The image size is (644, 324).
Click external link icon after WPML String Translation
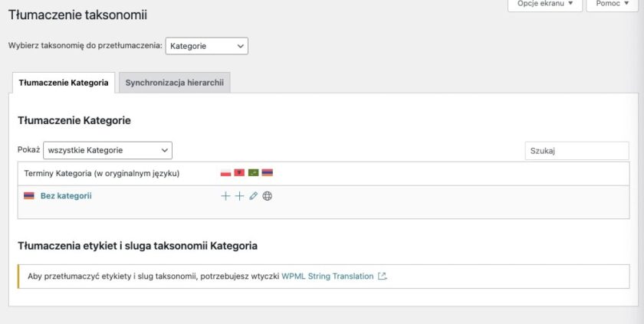pyautogui.click(x=382, y=276)
